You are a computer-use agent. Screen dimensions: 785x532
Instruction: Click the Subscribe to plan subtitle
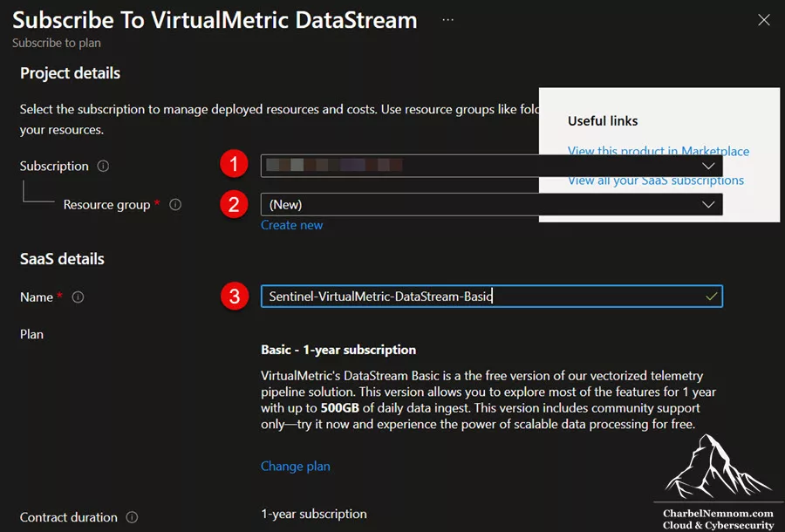click(x=57, y=43)
